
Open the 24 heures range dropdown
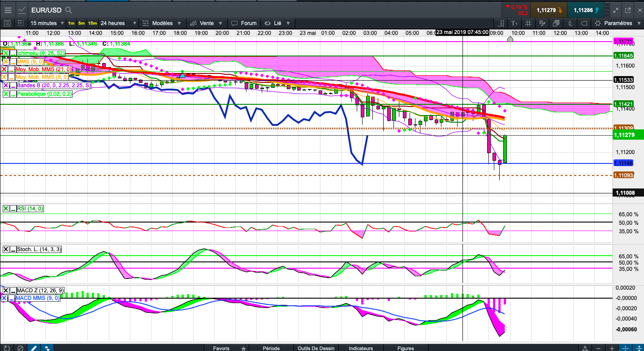click(x=118, y=23)
